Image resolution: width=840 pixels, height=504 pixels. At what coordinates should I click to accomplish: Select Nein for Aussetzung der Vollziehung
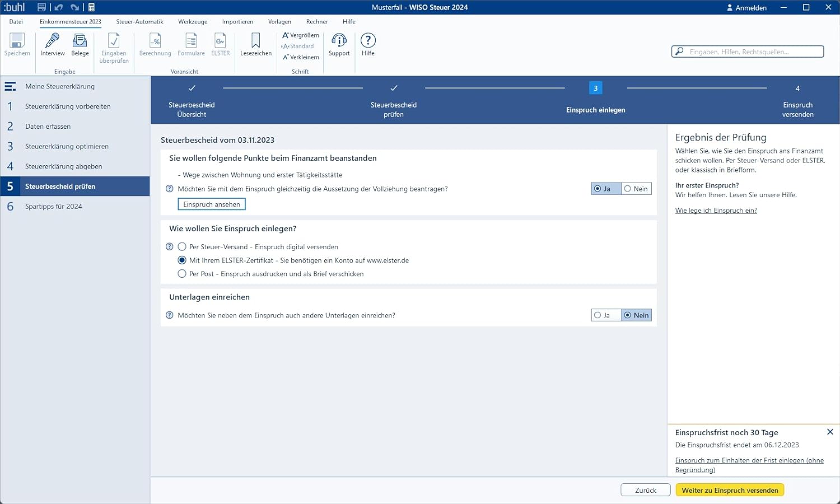click(x=636, y=189)
